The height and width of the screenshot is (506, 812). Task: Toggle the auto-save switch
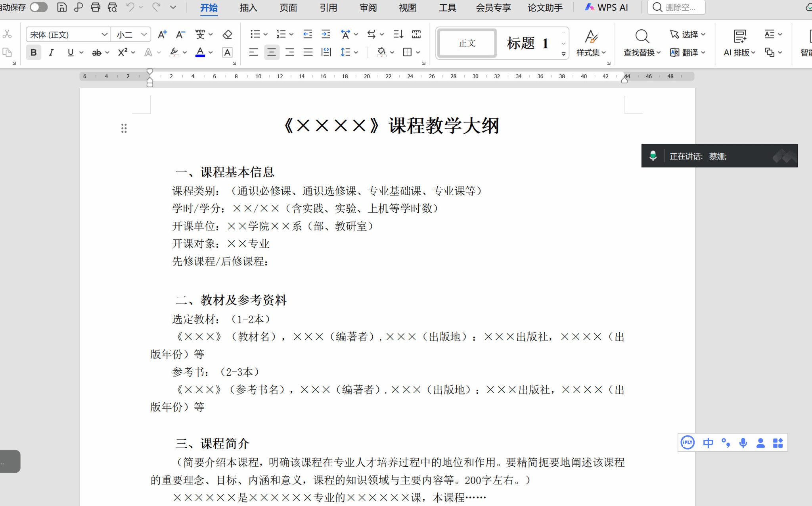click(x=39, y=7)
